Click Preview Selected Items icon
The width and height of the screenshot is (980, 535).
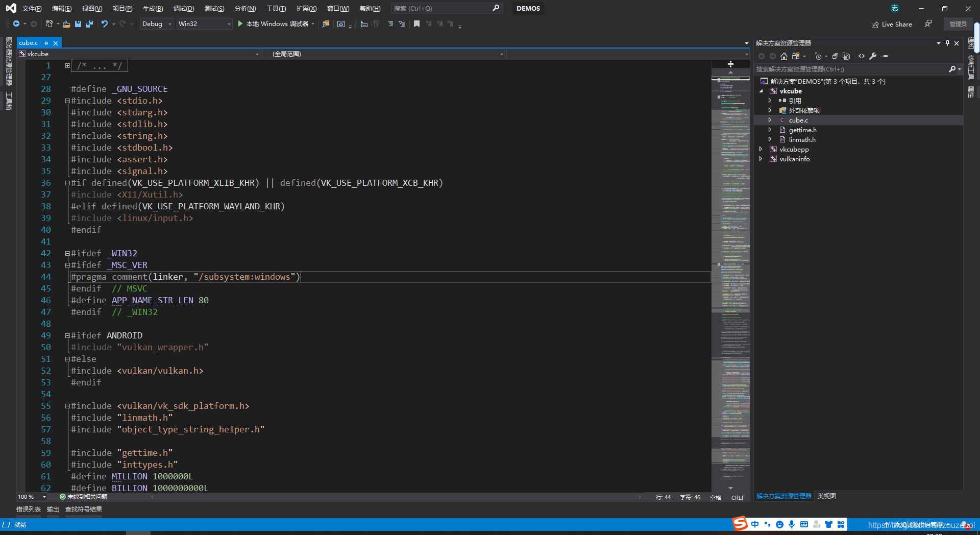[885, 56]
